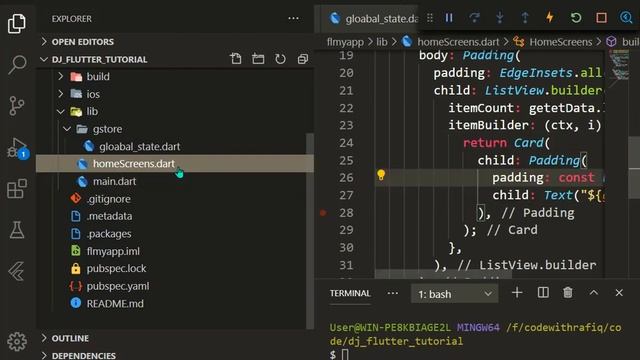The height and width of the screenshot is (360, 640).
Task: Open the Source Control view
Action: click(x=17, y=106)
